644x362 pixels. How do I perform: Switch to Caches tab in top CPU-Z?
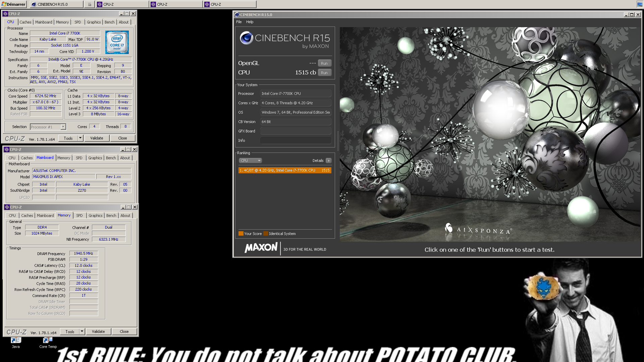coord(25,22)
